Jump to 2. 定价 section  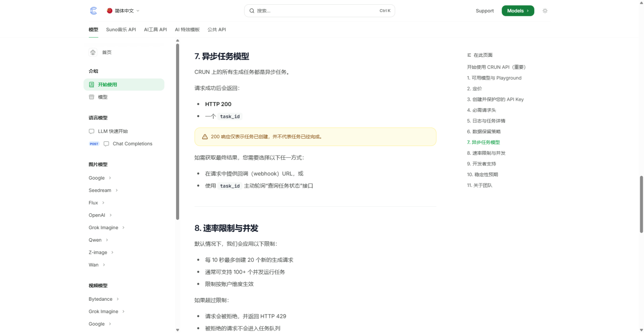point(474,89)
